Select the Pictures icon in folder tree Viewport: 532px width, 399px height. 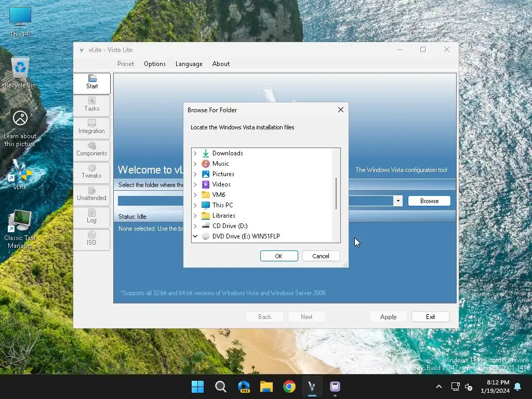click(206, 174)
